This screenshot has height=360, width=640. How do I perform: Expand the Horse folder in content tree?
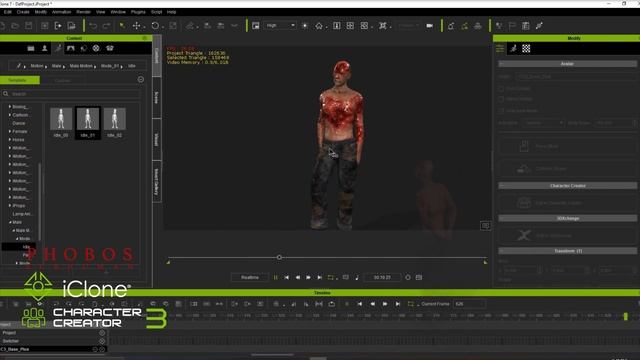point(10,140)
